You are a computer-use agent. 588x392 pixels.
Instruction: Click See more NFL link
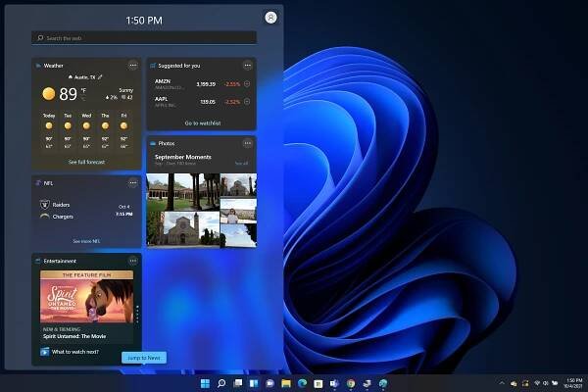point(86,240)
